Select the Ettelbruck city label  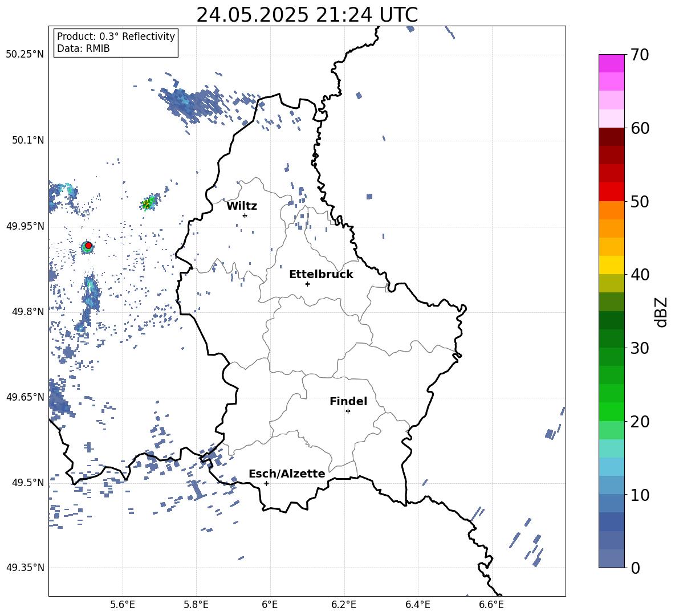pyautogui.click(x=321, y=275)
